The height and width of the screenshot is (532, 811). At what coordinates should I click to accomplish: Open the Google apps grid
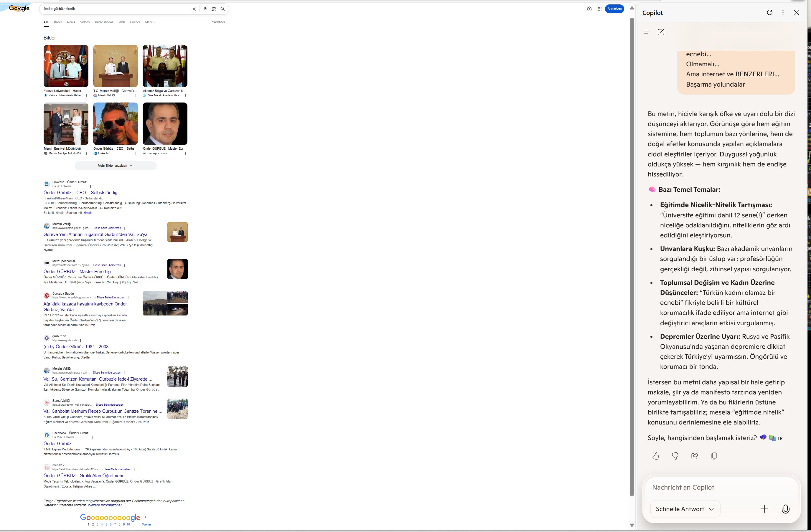coord(599,9)
